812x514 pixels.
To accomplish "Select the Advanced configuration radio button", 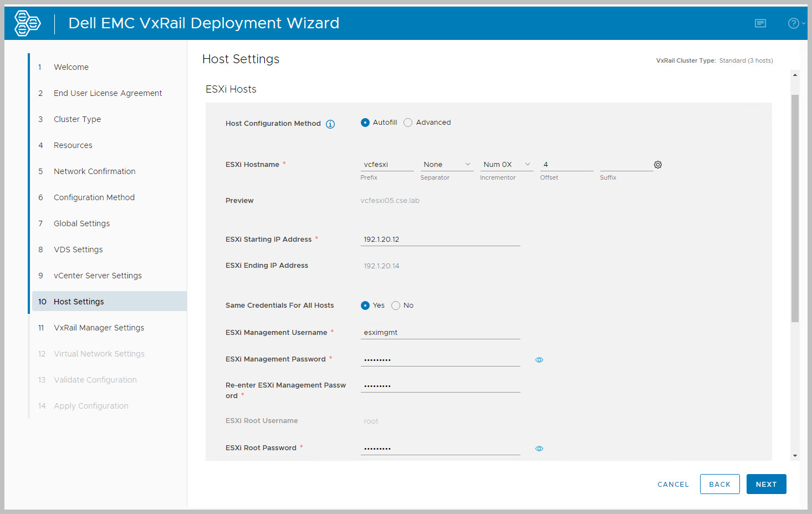I will [408, 123].
